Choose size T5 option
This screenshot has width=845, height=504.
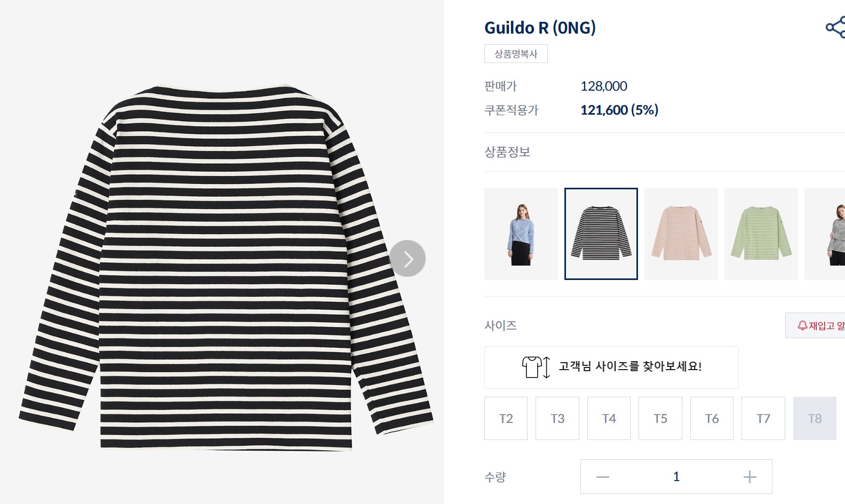click(660, 419)
